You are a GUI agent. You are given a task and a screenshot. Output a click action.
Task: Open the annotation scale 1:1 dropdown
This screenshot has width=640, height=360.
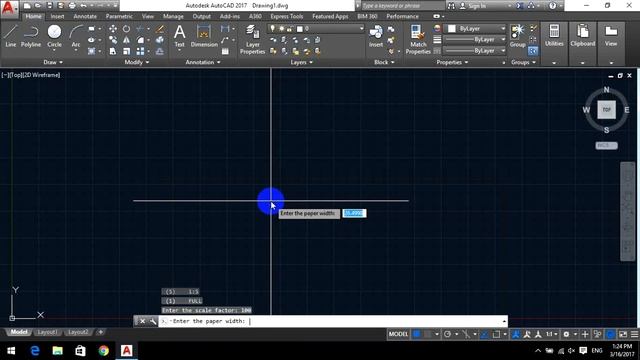tap(551, 334)
